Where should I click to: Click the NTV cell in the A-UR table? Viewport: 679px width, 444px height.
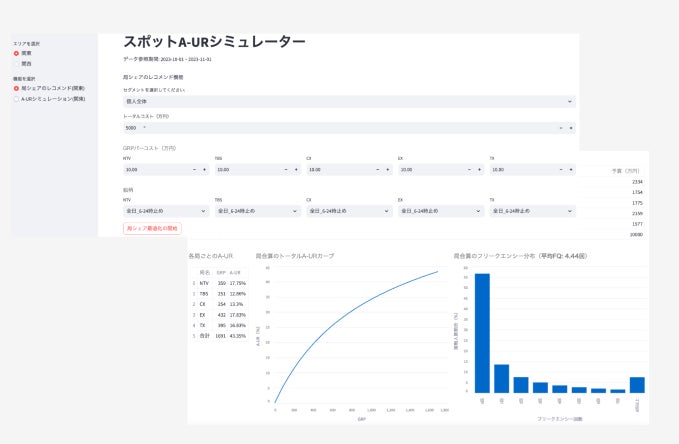click(x=204, y=283)
